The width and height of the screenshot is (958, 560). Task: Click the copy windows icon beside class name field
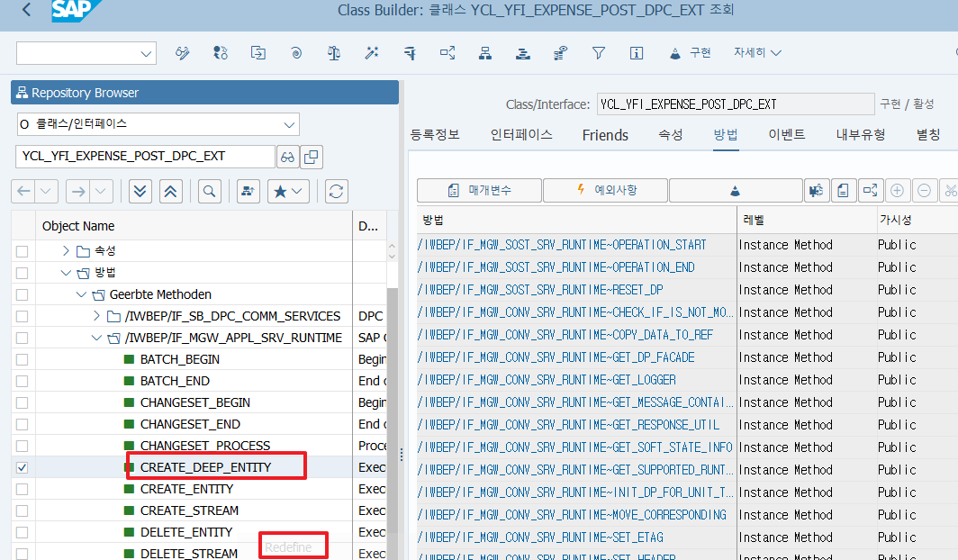coord(312,157)
